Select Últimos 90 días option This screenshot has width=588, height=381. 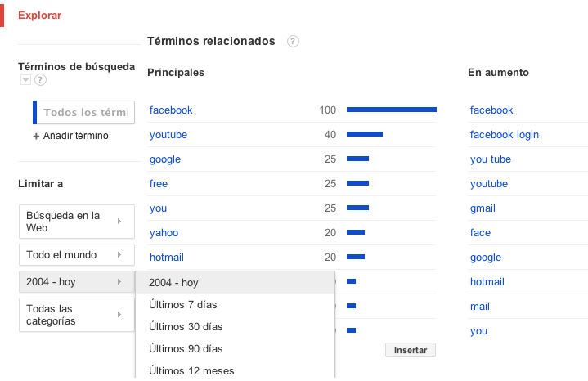186,349
